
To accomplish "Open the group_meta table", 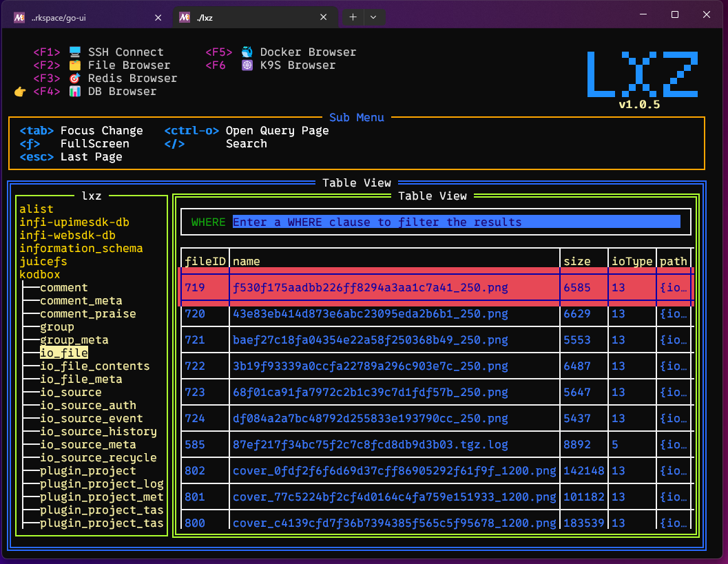I will (x=74, y=340).
